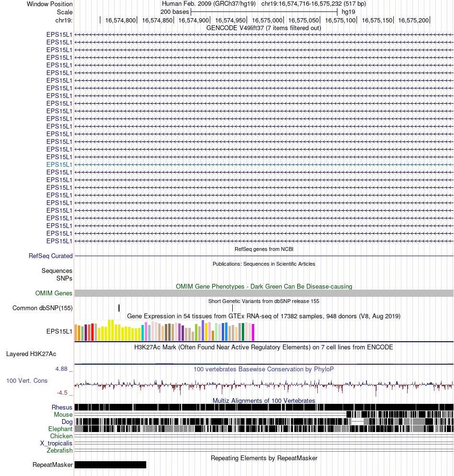
Task: Click the "hg19" label beside scale bar
Action: [x=348, y=12]
